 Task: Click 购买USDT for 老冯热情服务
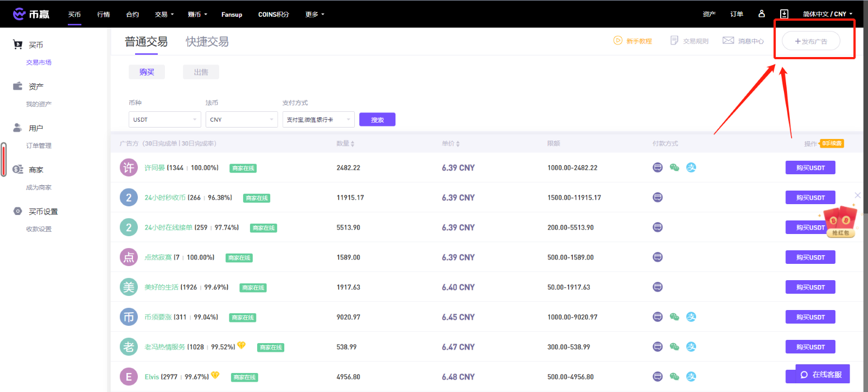click(x=810, y=347)
